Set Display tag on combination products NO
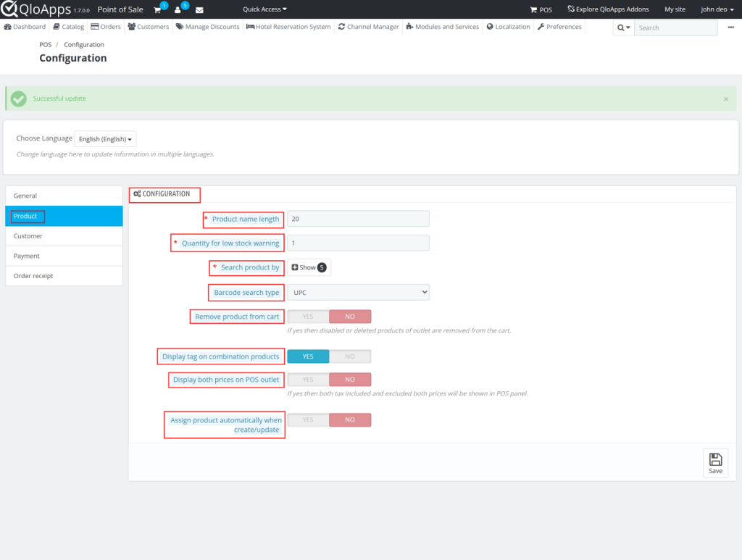The width and height of the screenshot is (742, 560). click(x=350, y=356)
